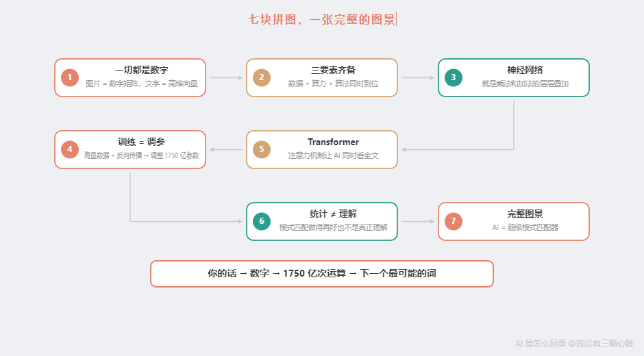This screenshot has height=356, width=644.
Task: Click the arrow between steps 6 and 7
Action: (x=418, y=222)
